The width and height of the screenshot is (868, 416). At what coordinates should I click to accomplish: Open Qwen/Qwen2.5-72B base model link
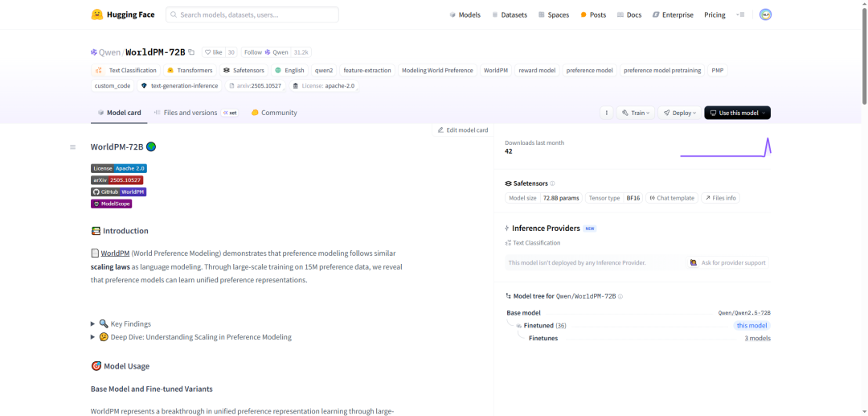(744, 313)
